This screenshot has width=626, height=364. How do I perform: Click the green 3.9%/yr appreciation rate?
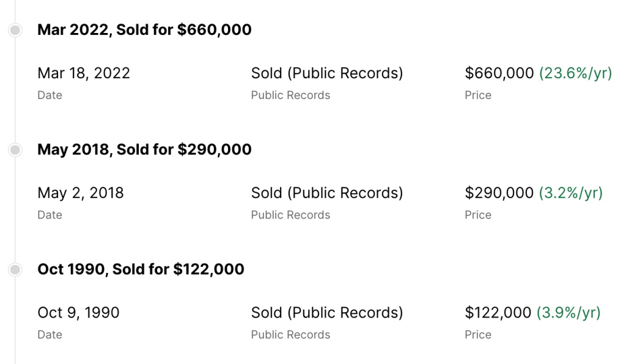[569, 313]
